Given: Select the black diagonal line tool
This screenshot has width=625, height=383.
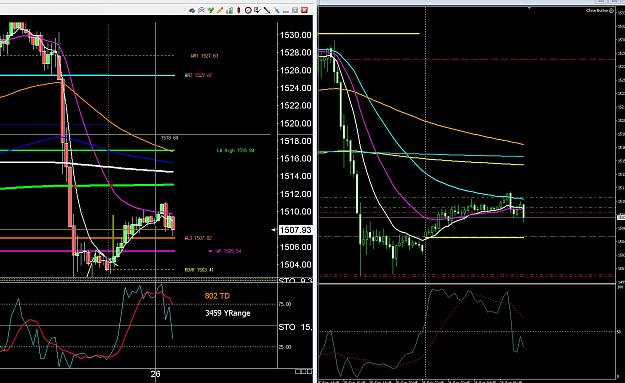Looking at the screenshot, I should click(267, 10).
